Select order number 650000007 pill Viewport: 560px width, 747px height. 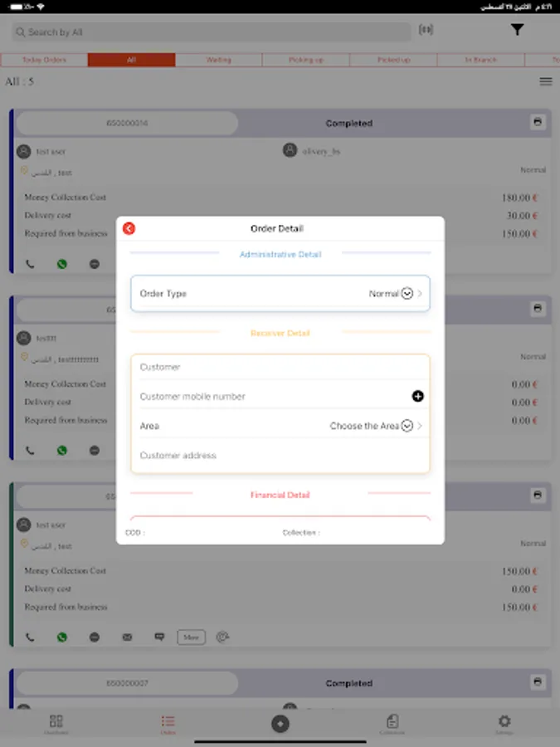tap(127, 683)
